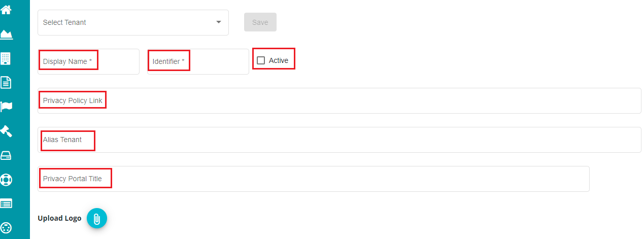This screenshot has height=239, width=644.
Task: Select the hard drive sidebar icon
Action: tap(6, 155)
